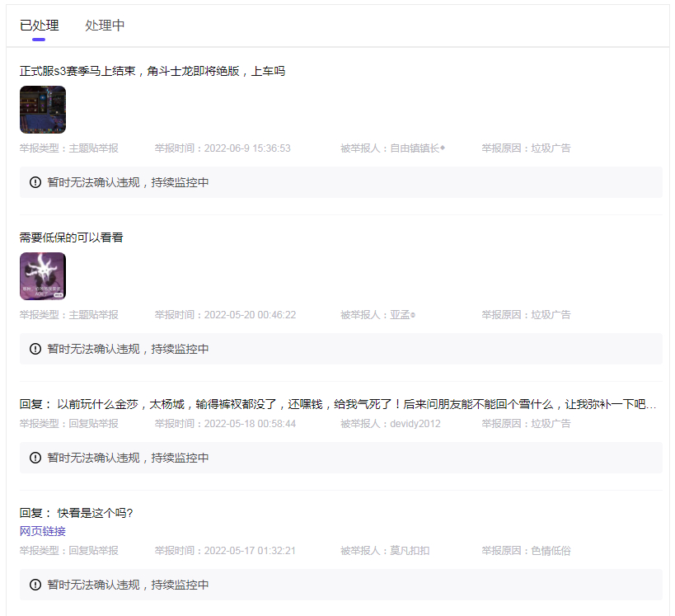The height and width of the screenshot is (616, 675).
Task: Click the info icon below the 需要低保 post
Action: click(35, 349)
